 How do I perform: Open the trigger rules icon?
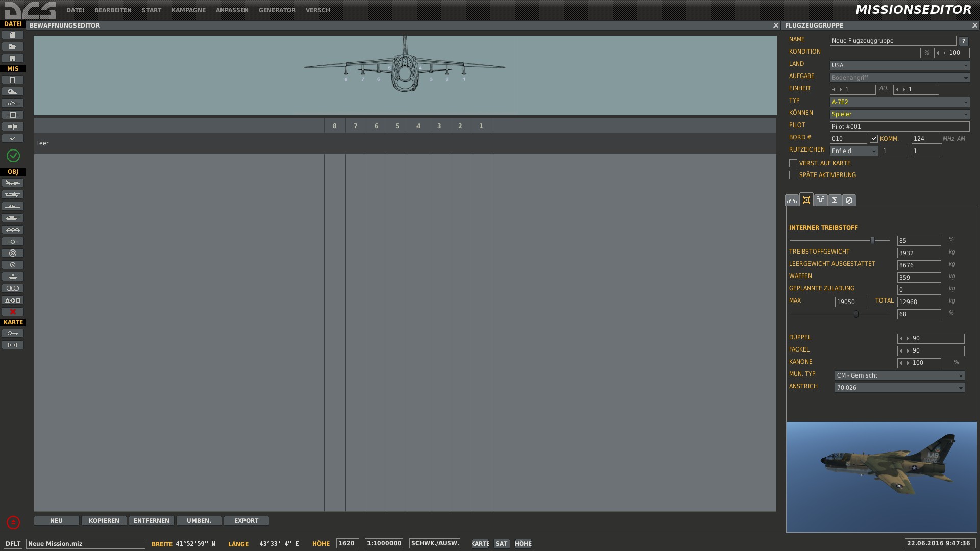point(13,103)
